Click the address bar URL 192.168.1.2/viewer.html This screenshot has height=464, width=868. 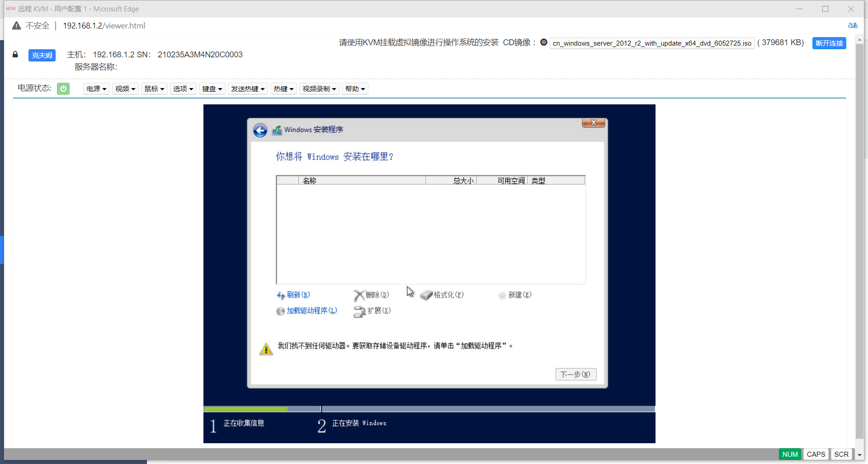tap(104, 26)
